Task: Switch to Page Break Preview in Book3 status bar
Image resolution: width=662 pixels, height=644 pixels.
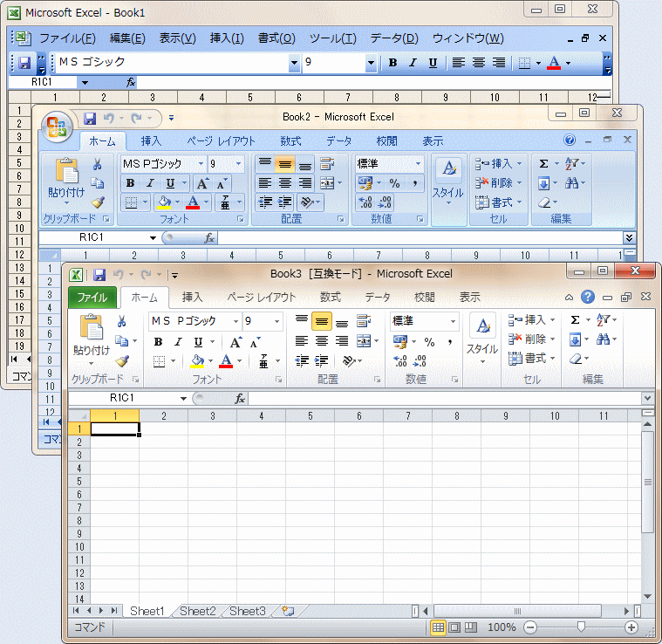Action: (471, 627)
